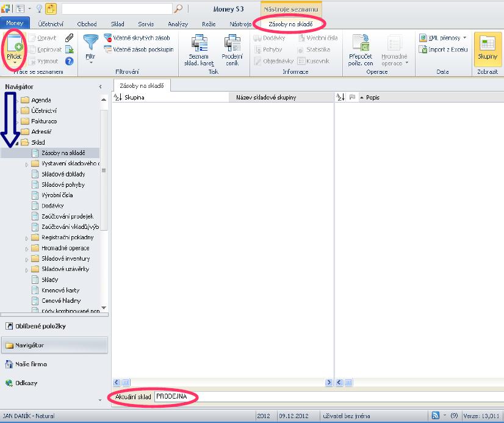This screenshot has width=504, height=423.
Task: Print the Prodejní ceník price list
Action: pos(232,50)
